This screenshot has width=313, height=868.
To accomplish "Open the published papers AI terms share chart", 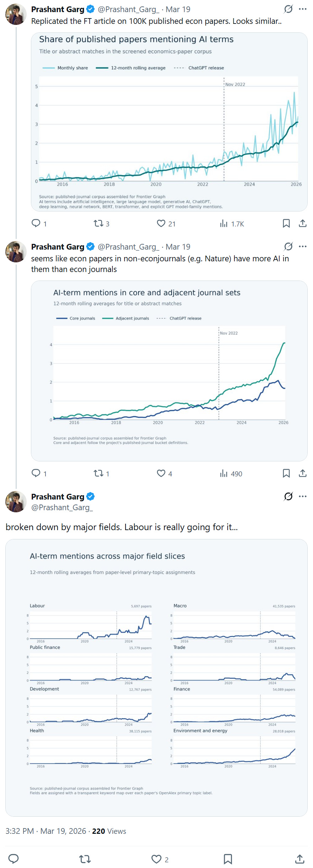I will pos(169,122).
